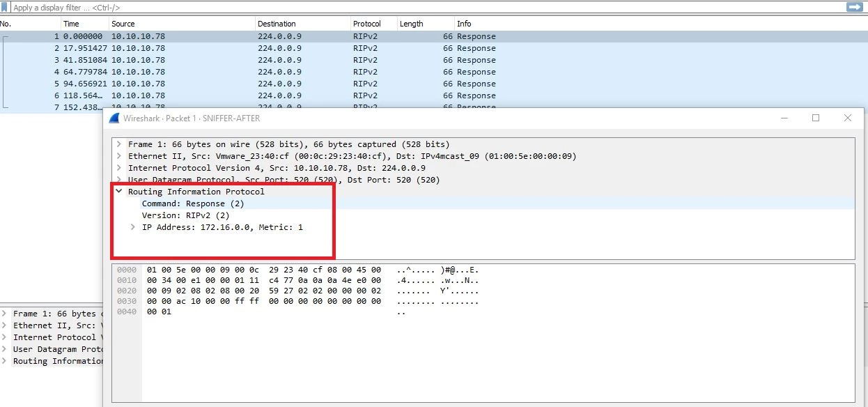Expand the IP Address 172.16.0.0 entry
868x407 pixels.
point(133,227)
